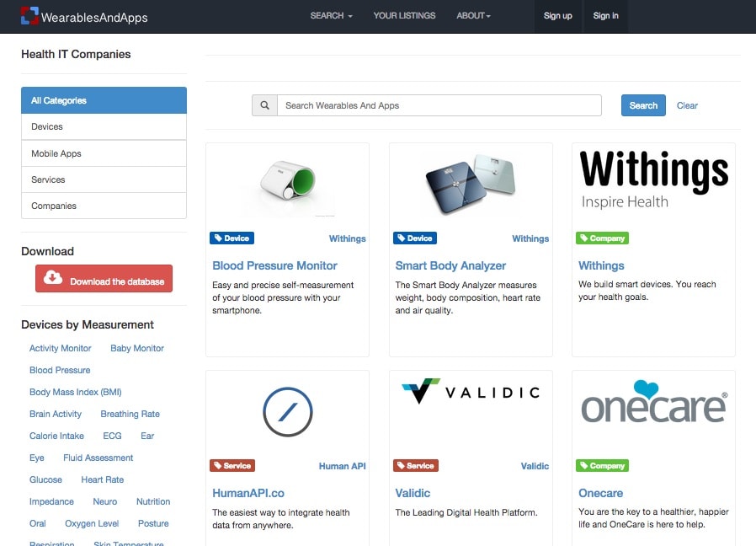756x546 pixels.
Task: Filter devices by Oxygen Level
Action: click(x=92, y=523)
